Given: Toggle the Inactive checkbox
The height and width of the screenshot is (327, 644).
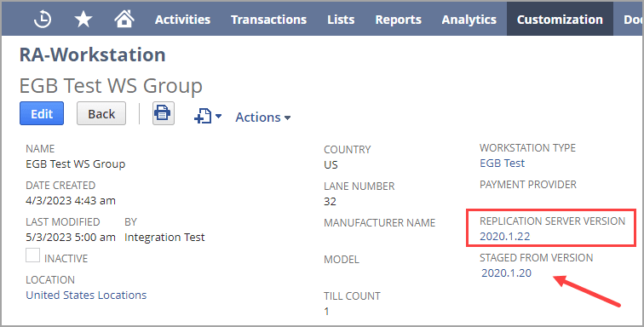Looking at the screenshot, I should [x=33, y=255].
